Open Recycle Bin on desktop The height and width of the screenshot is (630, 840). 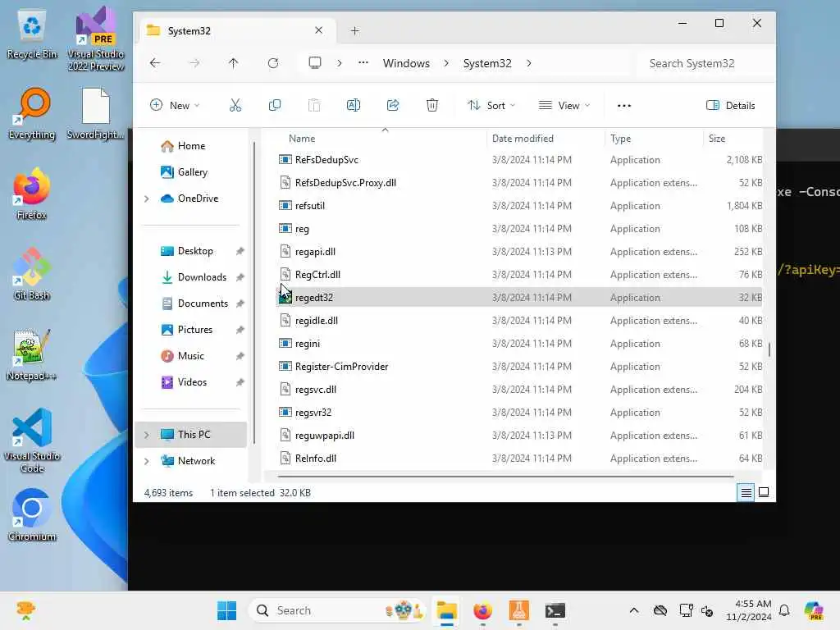32,34
